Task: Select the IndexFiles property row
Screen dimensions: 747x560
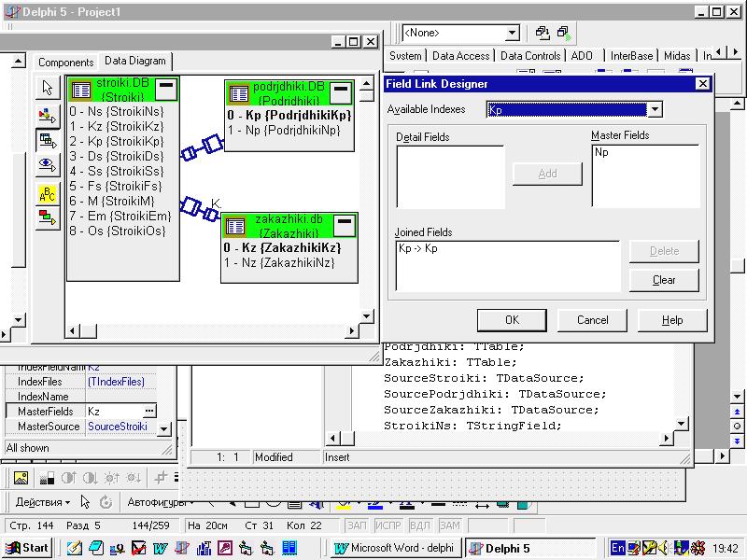Action: [x=81, y=382]
